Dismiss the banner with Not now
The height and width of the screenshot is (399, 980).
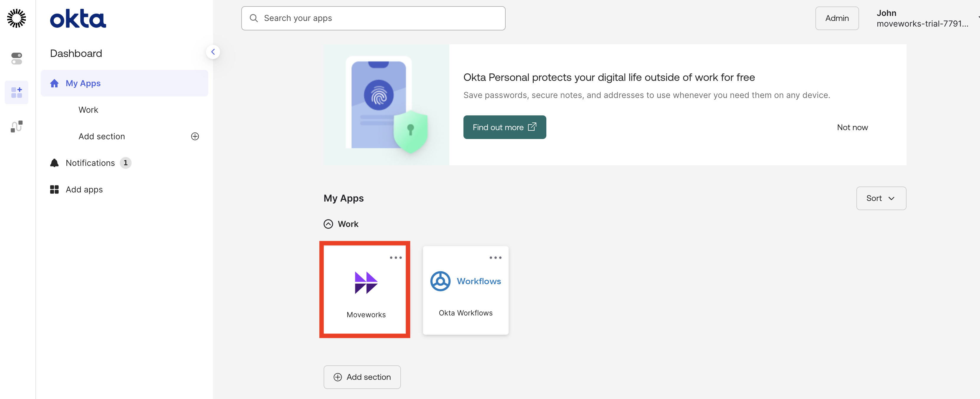point(852,127)
